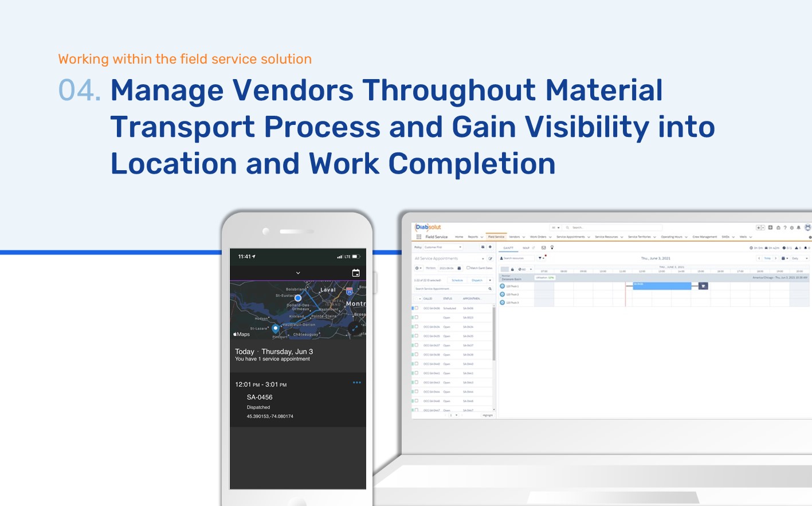Switch to the Map tab

pyautogui.click(x=526, y=248)
